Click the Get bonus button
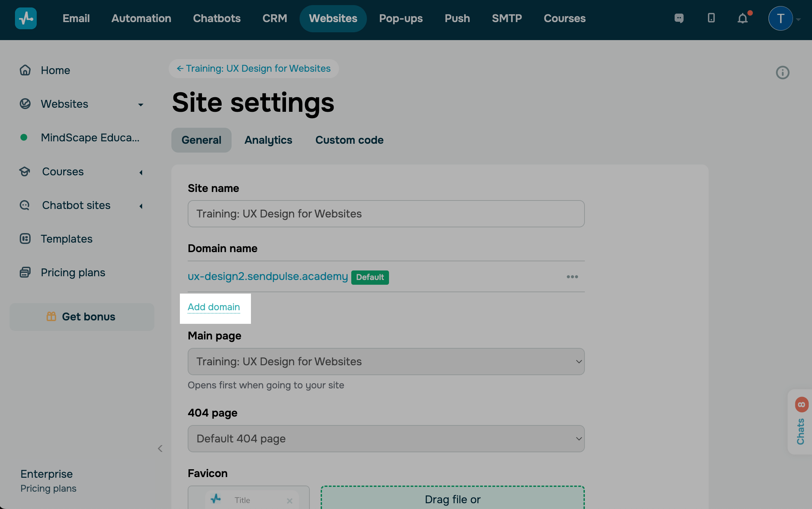812x509 pixels. tap(82, 317)
